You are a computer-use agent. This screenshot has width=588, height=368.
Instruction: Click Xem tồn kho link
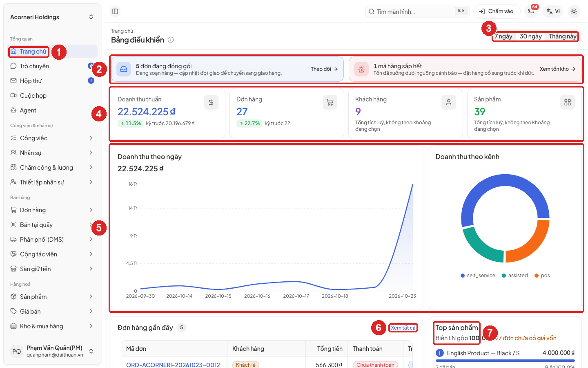click(558, 69)
